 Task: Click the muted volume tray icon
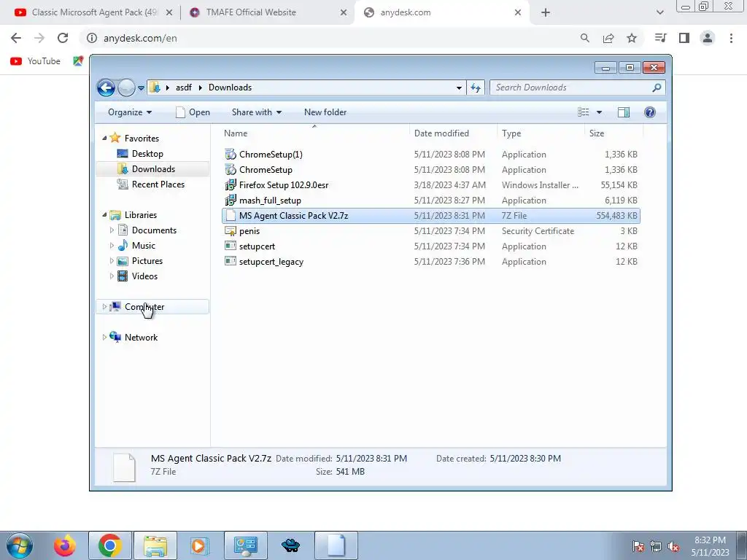click(x=673, y=547)
